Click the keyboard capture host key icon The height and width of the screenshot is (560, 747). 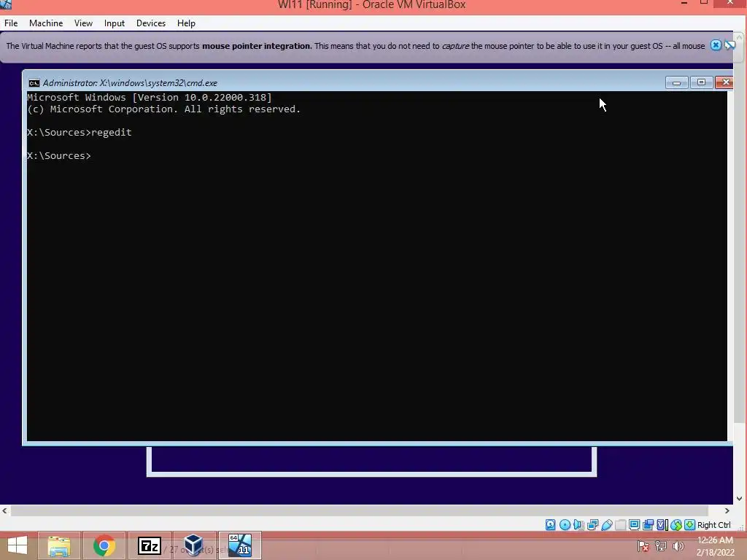pos(690,525)
